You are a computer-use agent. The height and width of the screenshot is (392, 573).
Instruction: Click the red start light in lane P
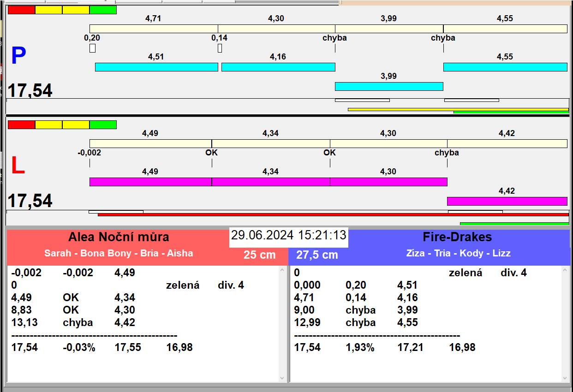click(x=22, y=10)
